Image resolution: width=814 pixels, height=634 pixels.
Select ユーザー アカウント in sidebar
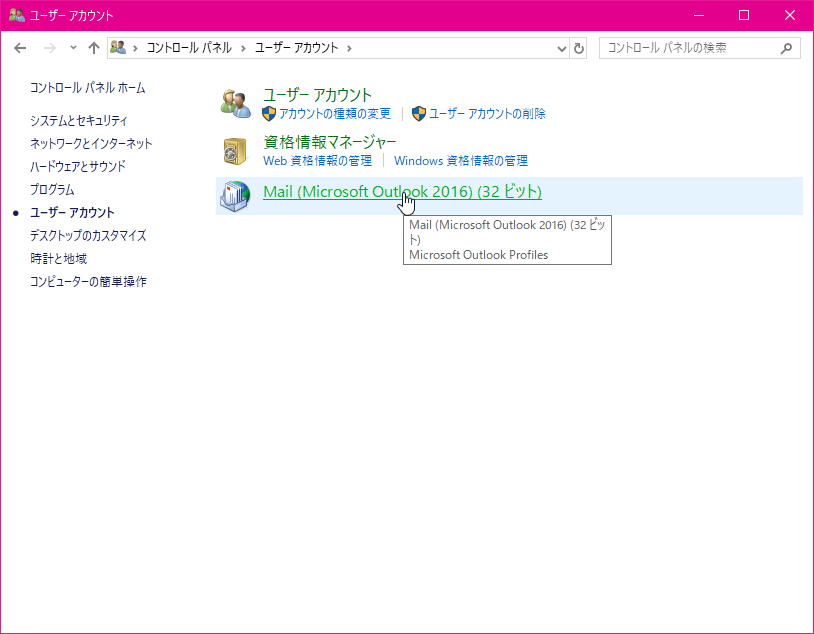click(x=72, y=212)
